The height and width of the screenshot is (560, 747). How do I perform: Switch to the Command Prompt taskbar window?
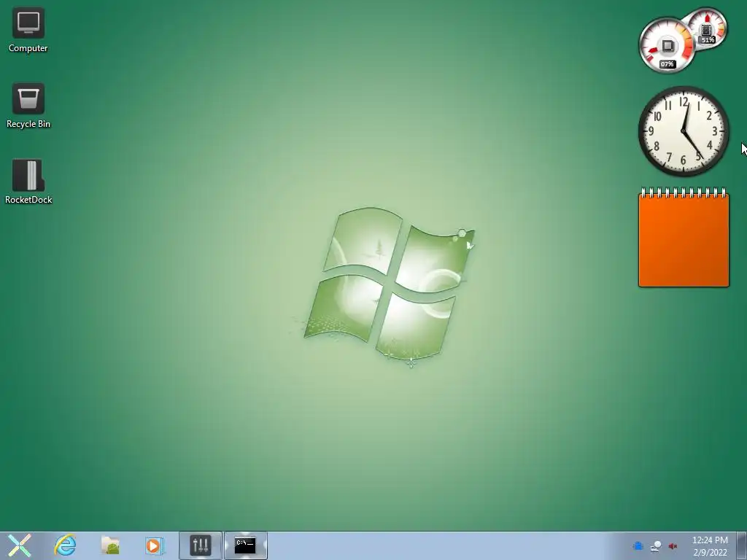pos(245,545)
